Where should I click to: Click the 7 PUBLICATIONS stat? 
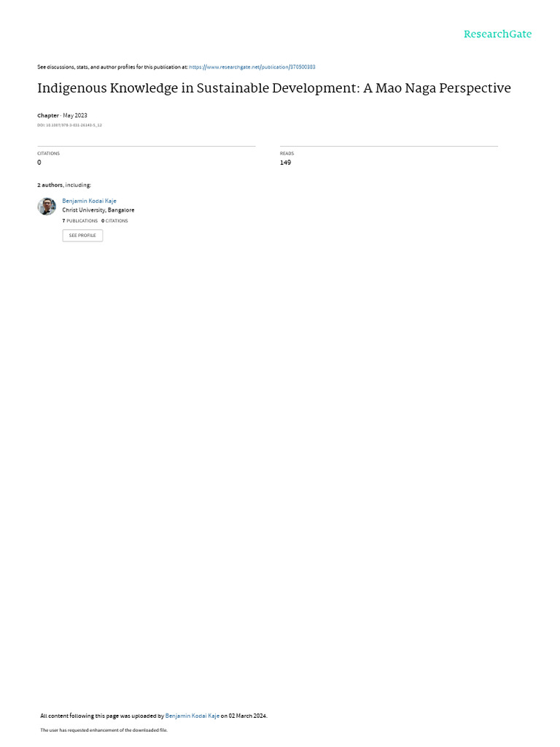(x=80, y=221)
